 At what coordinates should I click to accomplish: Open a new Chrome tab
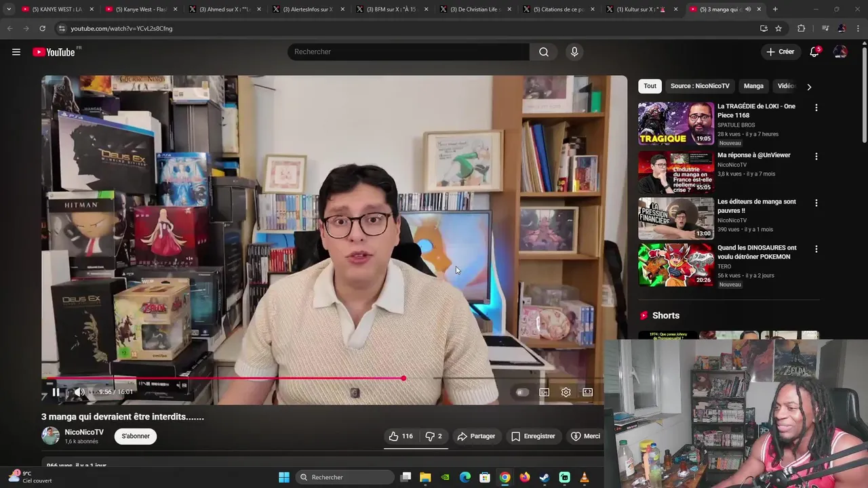point(775,9)
